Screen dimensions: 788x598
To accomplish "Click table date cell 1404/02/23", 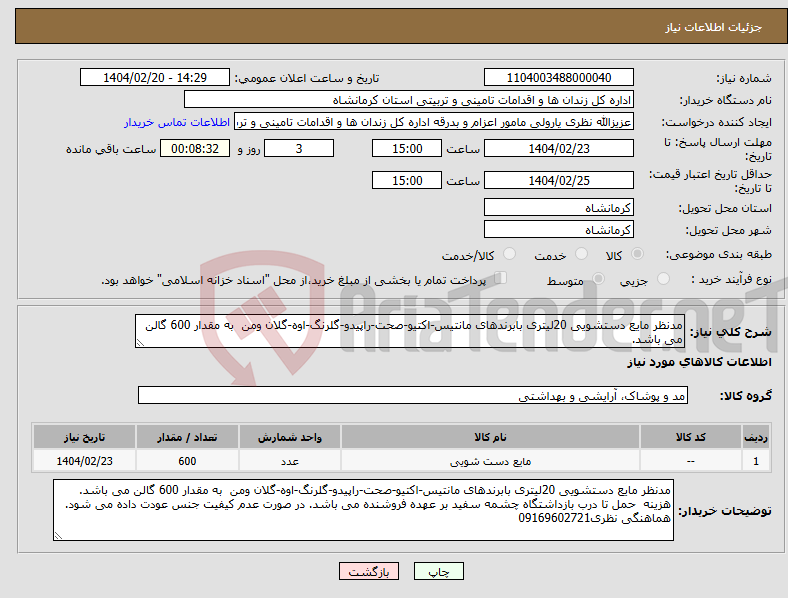I will (84, 461).
